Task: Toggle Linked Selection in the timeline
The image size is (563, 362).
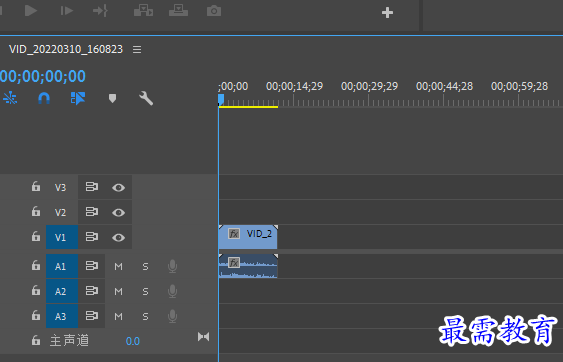Action: click(x=78, y=98)
